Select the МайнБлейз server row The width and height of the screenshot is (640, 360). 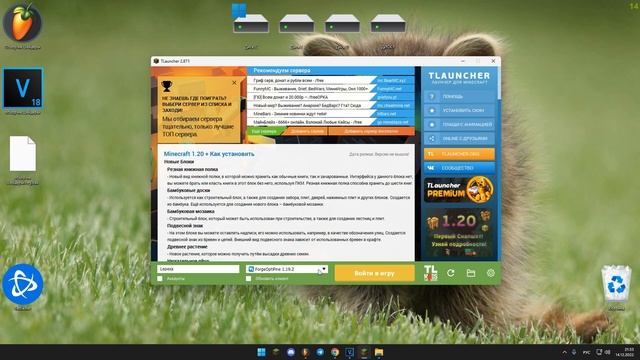pyautogui.click(x=331, y=122)
